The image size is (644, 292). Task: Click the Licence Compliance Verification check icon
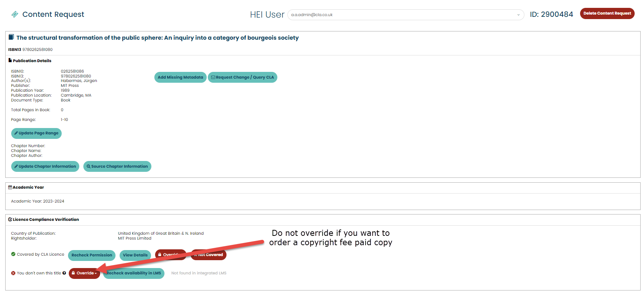coord(10,220)
